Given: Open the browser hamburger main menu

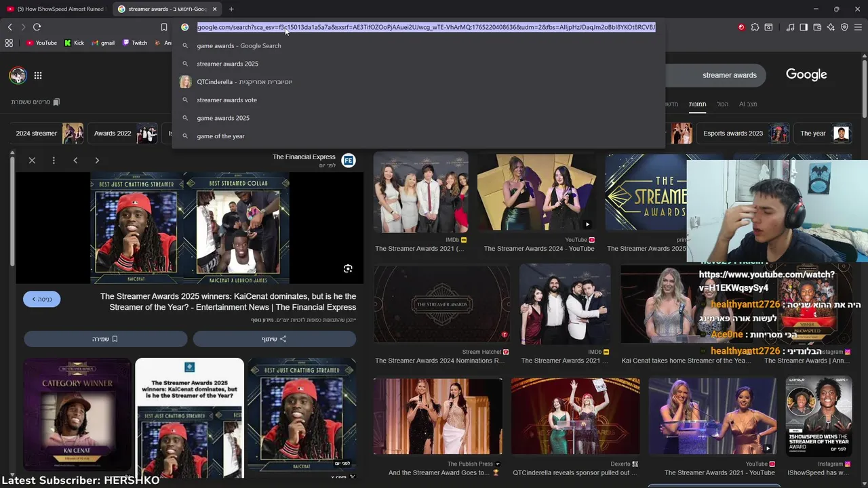Looking at the screenshot, I should (x=858, y=27).
